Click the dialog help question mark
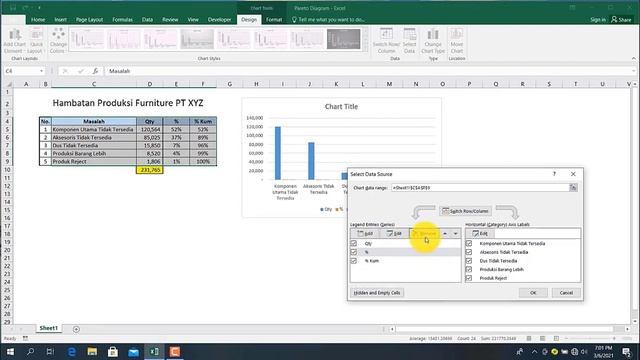This screenshot has width=640, height=360. tap(554, 174)
